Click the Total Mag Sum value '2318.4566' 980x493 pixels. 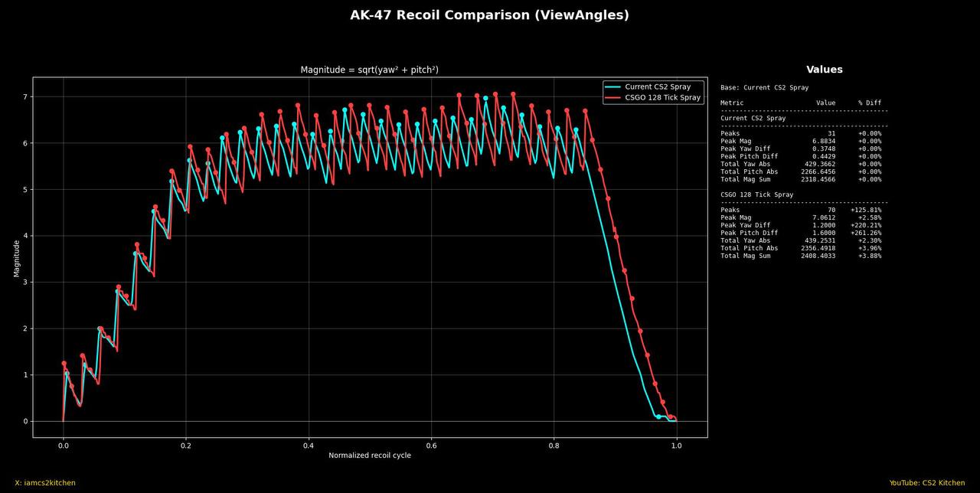(818, 179)
